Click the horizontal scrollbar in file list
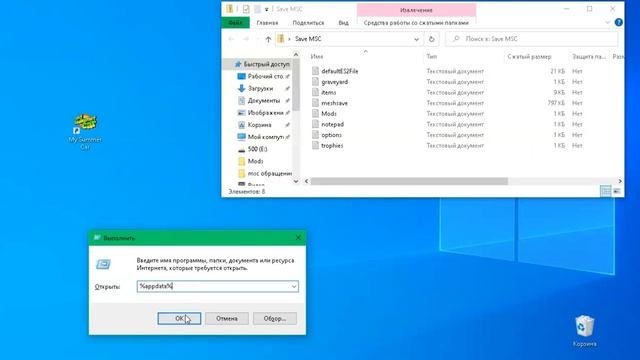 tap(409, 181)
